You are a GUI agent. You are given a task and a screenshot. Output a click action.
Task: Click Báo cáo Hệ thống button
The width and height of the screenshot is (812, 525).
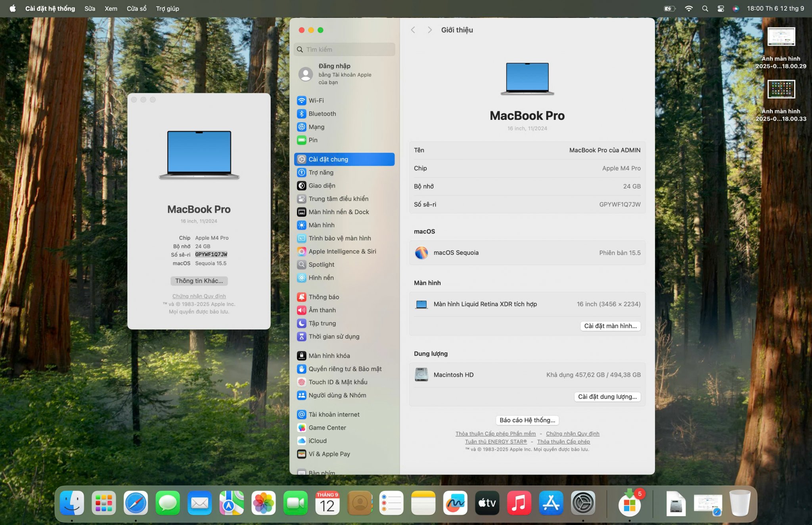[x=527, y=420]
